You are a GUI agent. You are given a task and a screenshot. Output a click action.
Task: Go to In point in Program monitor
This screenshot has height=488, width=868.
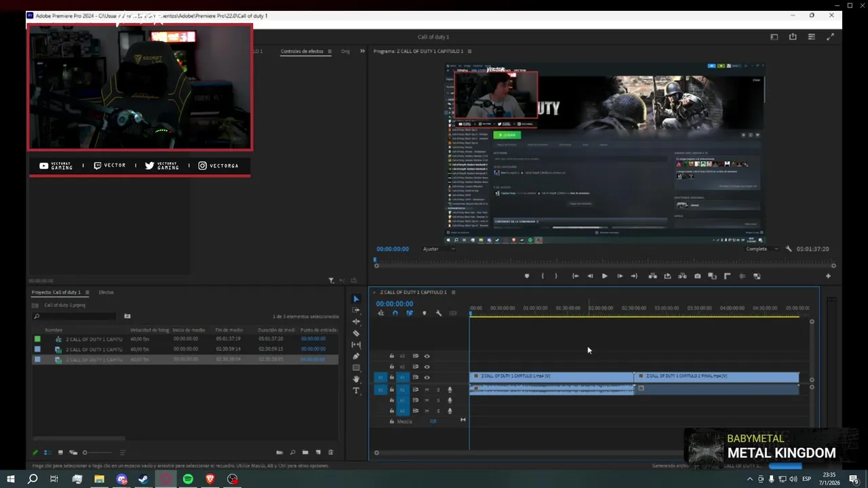click(575, 276)
